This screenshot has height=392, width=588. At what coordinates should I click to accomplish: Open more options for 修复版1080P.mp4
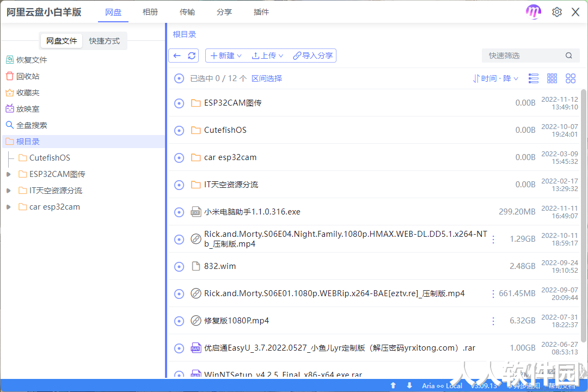[x=493, y=321]
